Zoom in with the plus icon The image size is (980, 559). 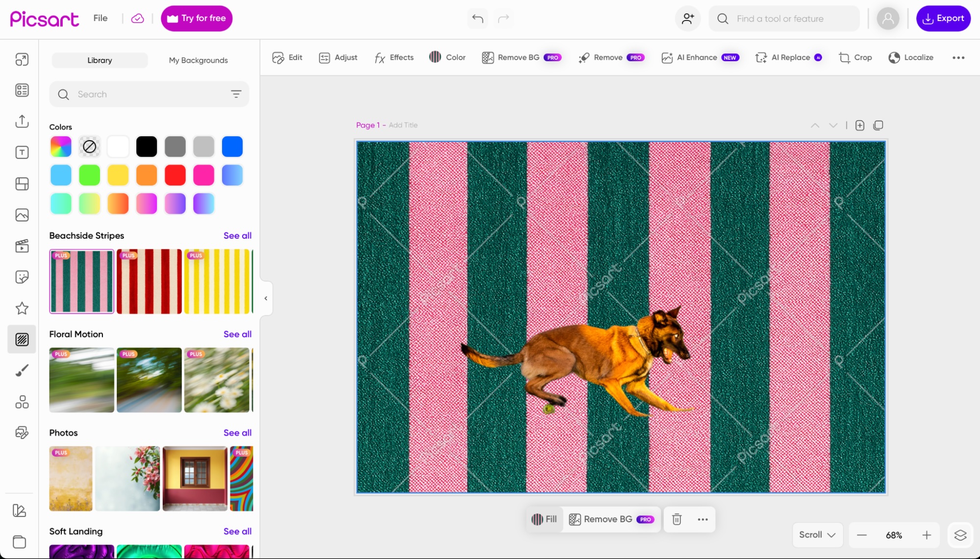click(927, 535)
